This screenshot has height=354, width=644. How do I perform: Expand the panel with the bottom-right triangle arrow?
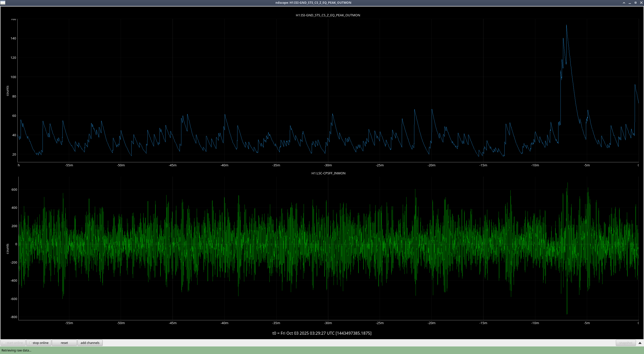[x=640, y=343]
